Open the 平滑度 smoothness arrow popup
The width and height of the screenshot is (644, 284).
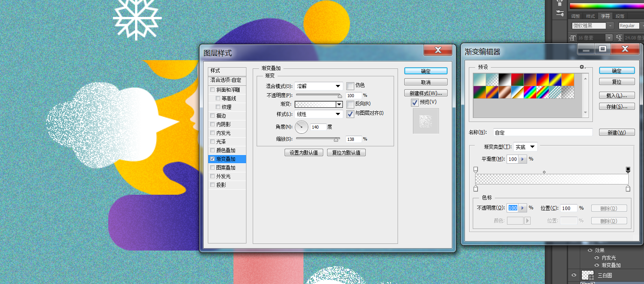click(x=522, y=159)
